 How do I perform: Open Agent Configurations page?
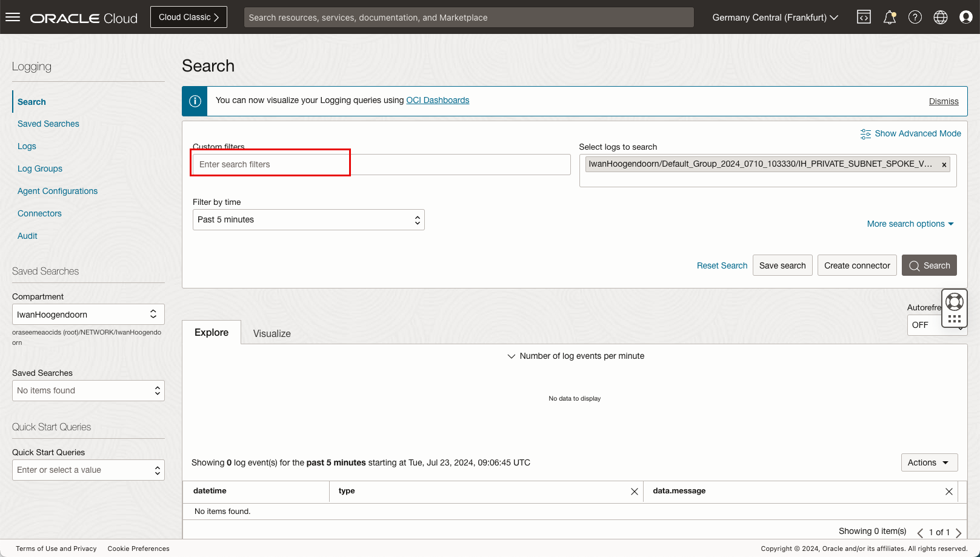58,191
